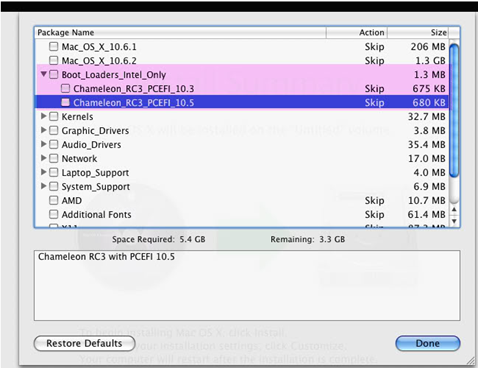This screenshot has width=478, height=368.
Task: Tick the Graphic_Drivers checkbox
Action: coord(53,130)
